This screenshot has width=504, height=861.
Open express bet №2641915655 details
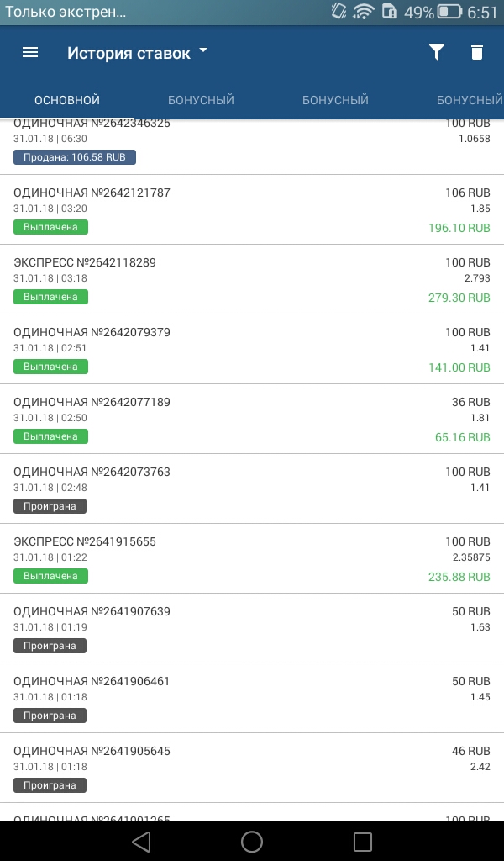click(85, 541)
